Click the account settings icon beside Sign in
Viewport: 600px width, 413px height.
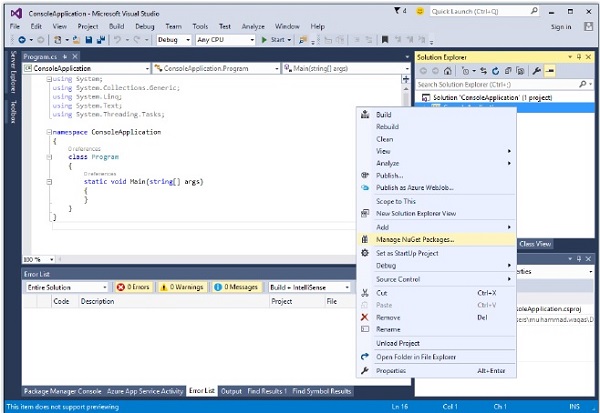click(x=589, y=26)
